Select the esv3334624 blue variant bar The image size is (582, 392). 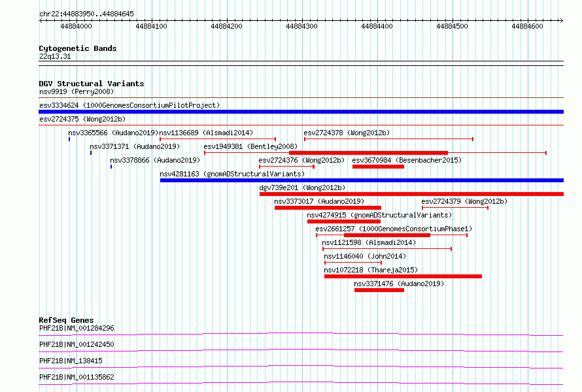coord(301,112)
